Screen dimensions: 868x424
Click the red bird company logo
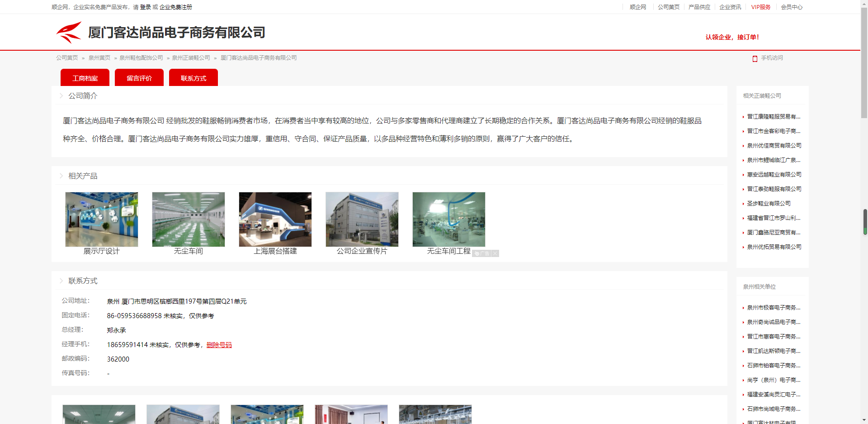(x=69, y=32)
